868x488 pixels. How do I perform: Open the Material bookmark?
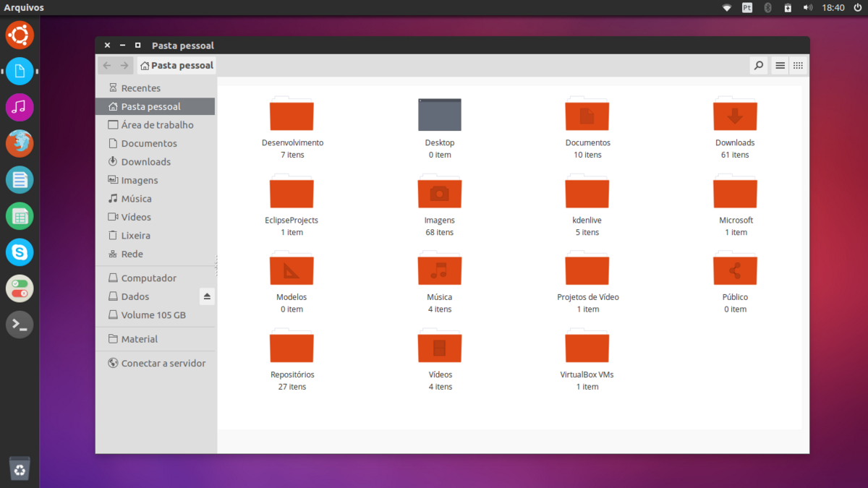155,338
